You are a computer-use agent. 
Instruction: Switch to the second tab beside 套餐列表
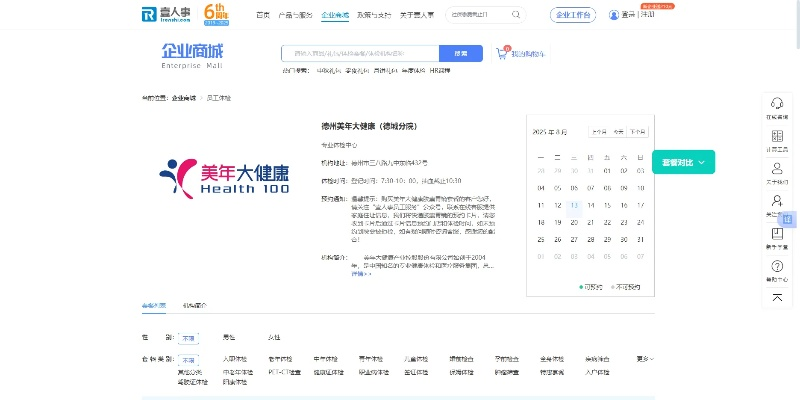coord(195,304)
